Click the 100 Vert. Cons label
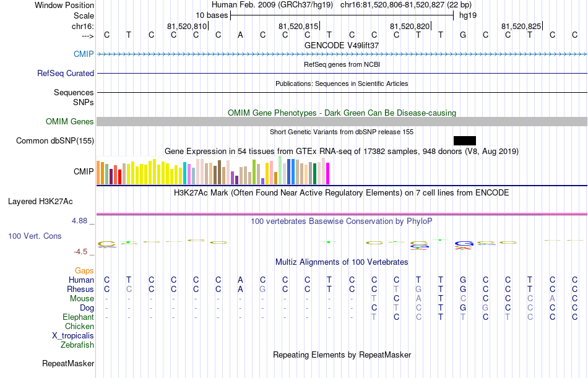 (x=35, y=236)
